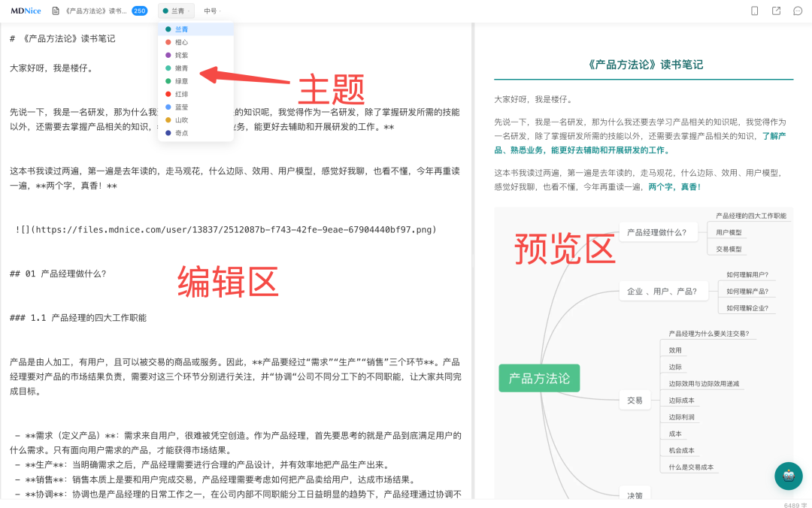812x508 pixels.
Task: Click editor line 大家好呀，我是楼仔。
Action: pos(51,68)
